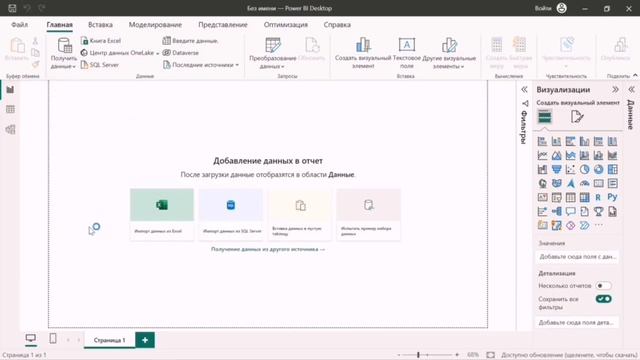
Task: Add the Q&A speech bubble visual
Action: click(x=571, y=211)
